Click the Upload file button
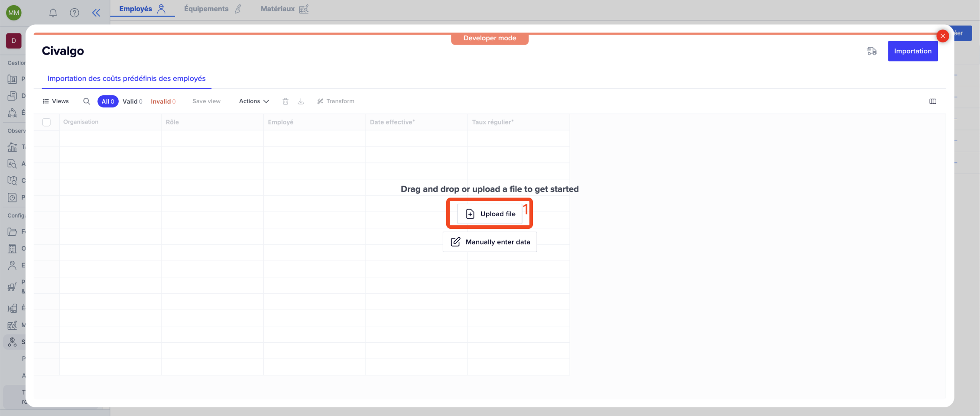Image resolution: width=980 pixels, height=416 pixels. tap(490, 214)
